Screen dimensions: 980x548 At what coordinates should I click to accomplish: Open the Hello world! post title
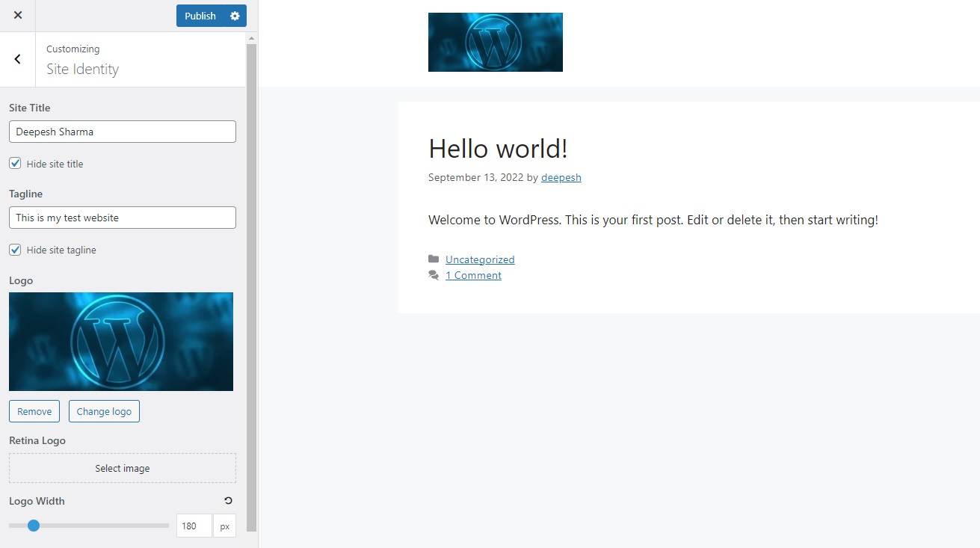tap(498, 148)
